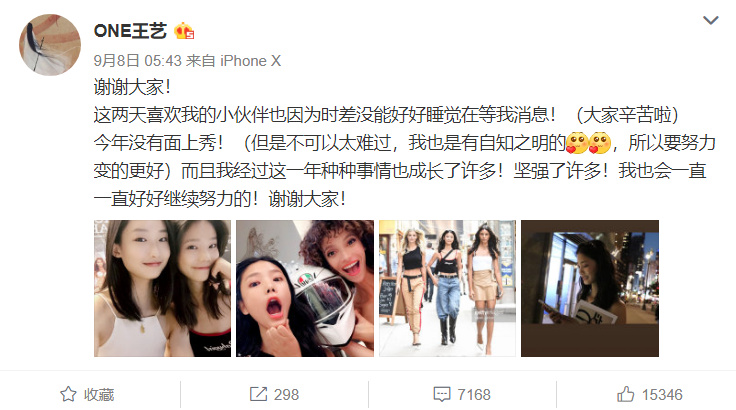
Task: Toggle like showing 15346 count
Action: coord(650,394)
